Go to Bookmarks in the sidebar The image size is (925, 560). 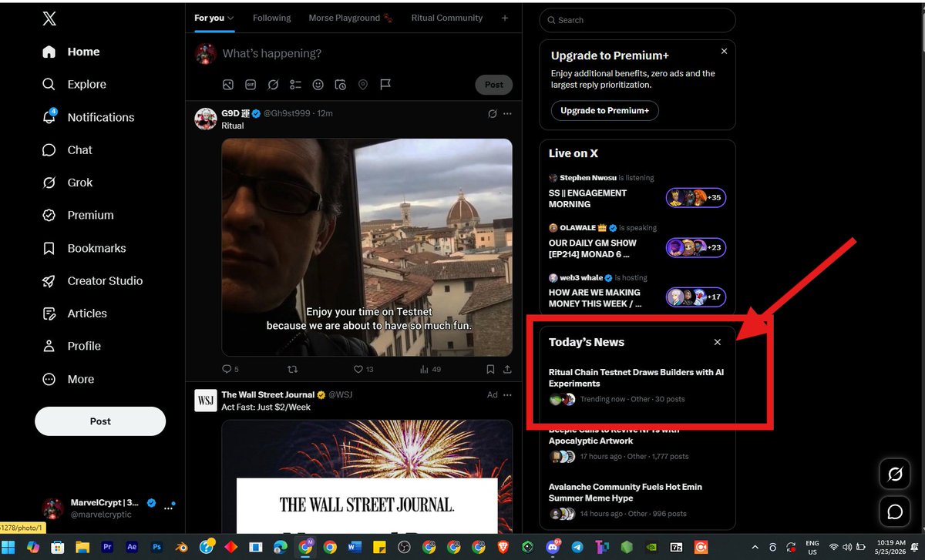coord(85,248)
